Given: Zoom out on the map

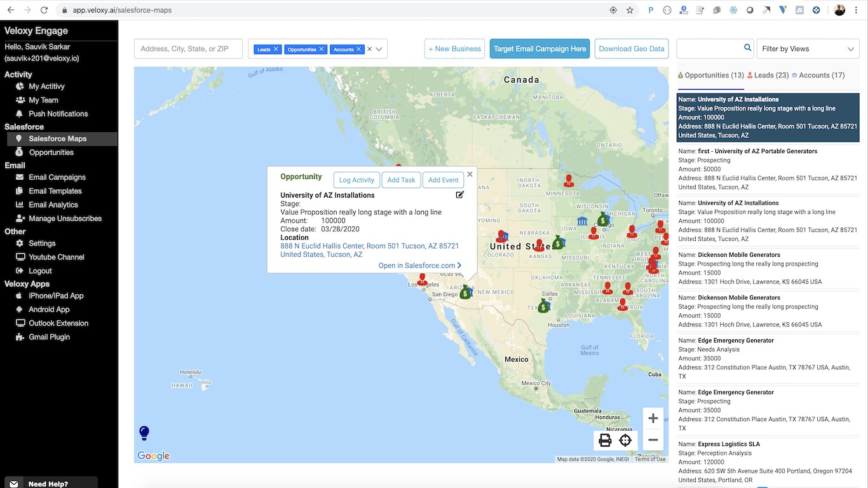Looking at the screenshot, I should (x=653, y=440).
